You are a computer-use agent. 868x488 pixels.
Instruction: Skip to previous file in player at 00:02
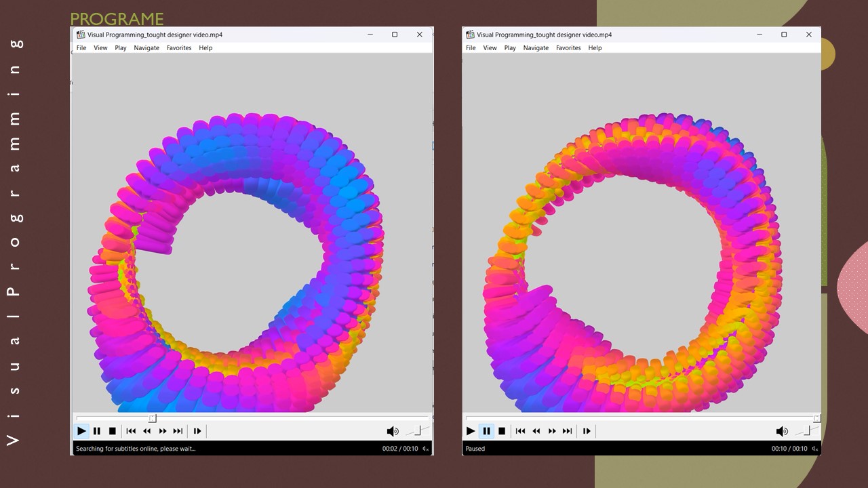tap(131, 431)
